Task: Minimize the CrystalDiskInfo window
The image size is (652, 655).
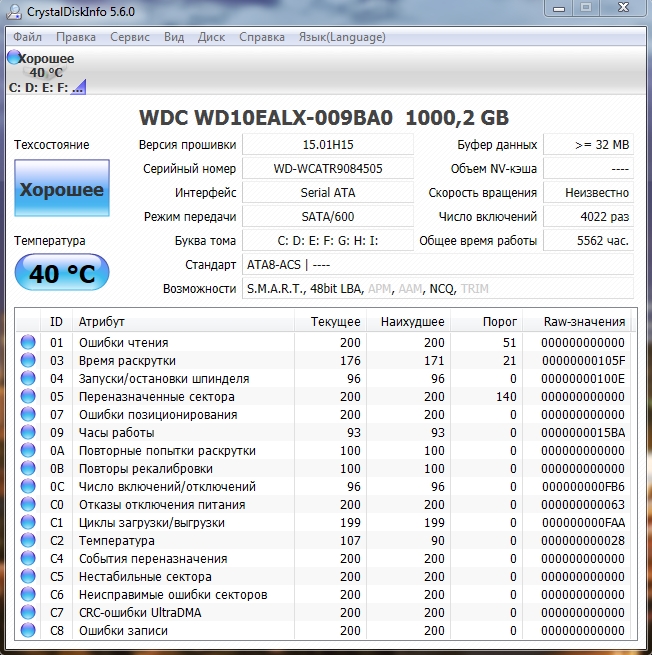Action: pyautogui.click(x=558, y=8)
